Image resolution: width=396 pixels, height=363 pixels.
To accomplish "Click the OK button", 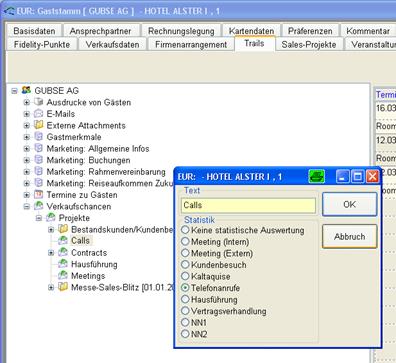I will point(349,204).
